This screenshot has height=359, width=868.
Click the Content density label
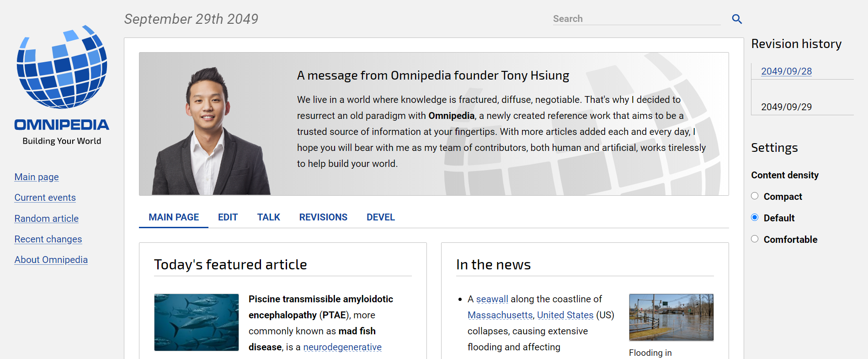coord(785,175)
